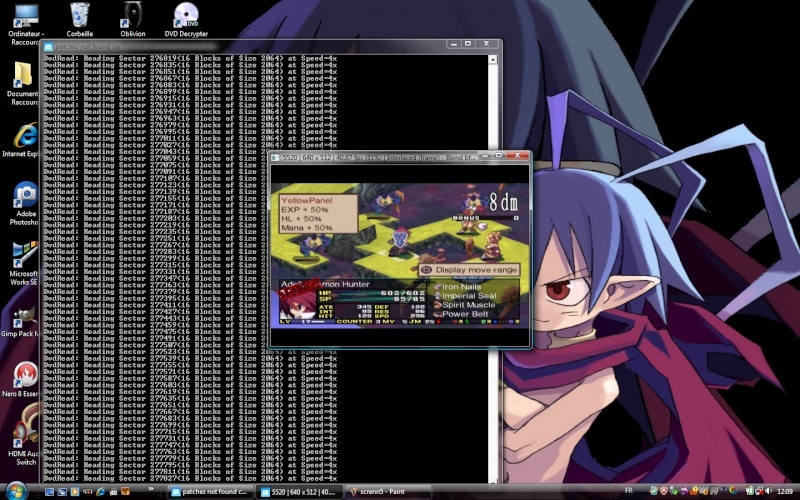Click the power plug tray icon
800x500 pixels.
coord(749,491)
